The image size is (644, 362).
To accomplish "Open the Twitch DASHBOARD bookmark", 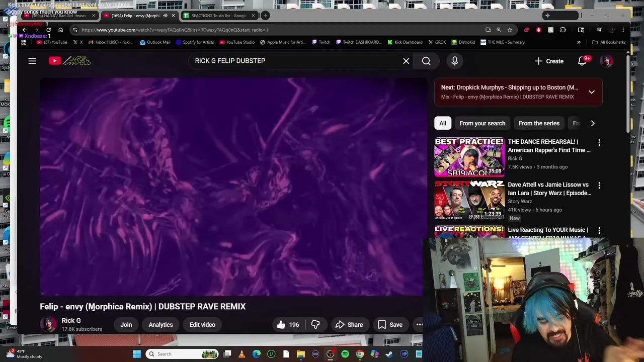I will [x=359, y=42].
